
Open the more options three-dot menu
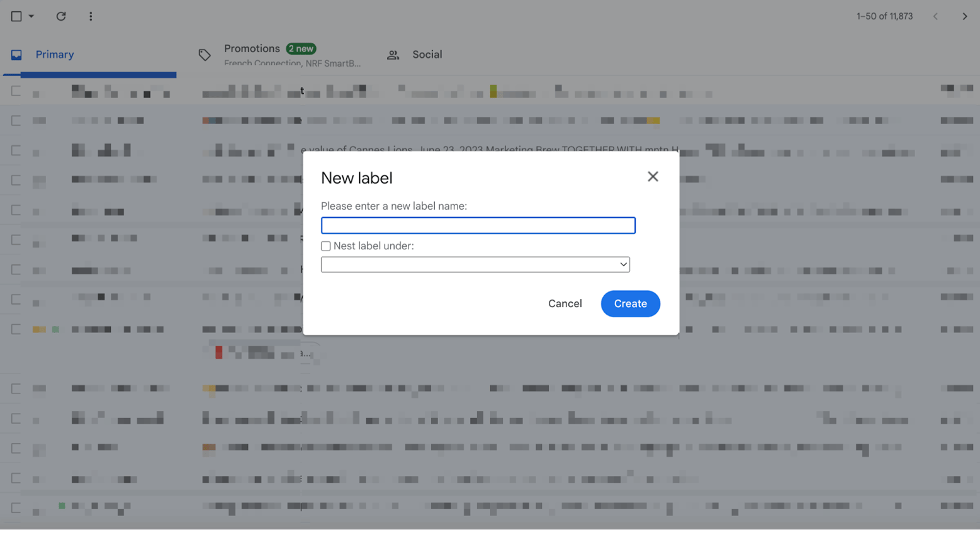point(91,16)
